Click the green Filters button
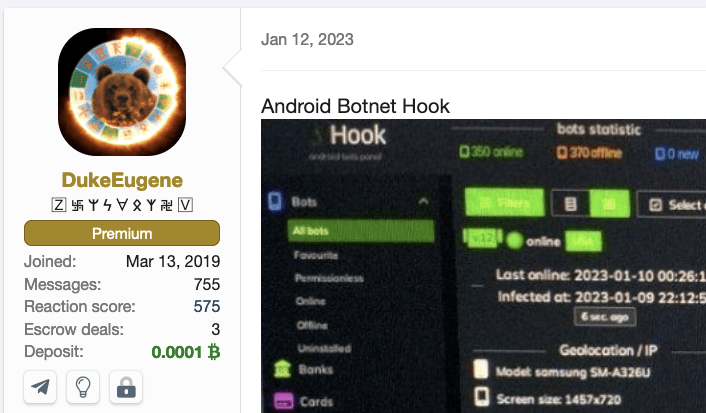 tap(504, 203)
